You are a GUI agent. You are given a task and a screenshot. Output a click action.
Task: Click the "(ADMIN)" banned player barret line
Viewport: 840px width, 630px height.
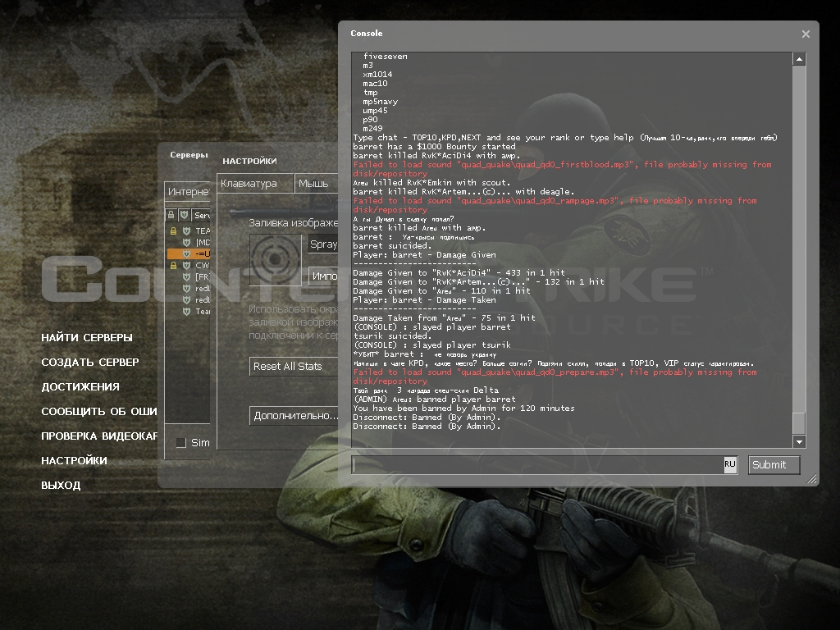[434, 399]
